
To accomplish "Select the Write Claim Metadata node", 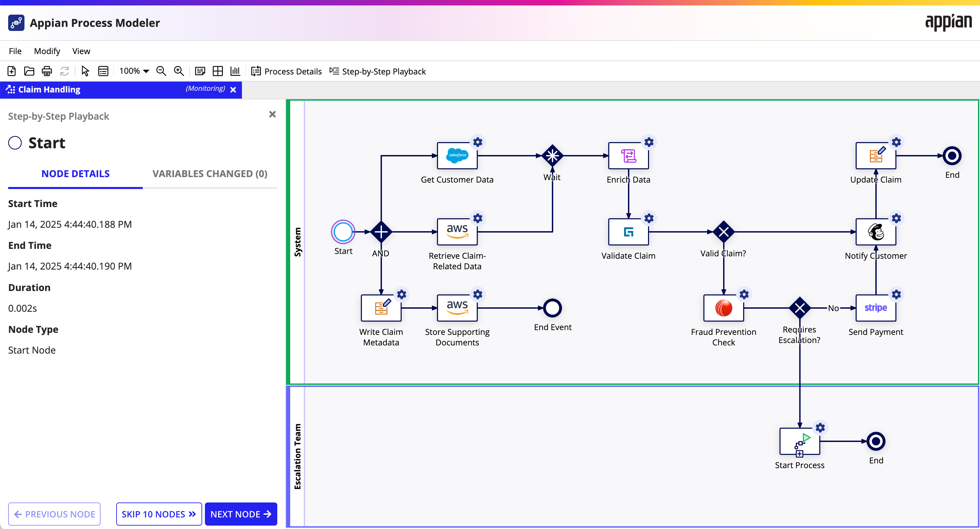I will tap(381, 308).
